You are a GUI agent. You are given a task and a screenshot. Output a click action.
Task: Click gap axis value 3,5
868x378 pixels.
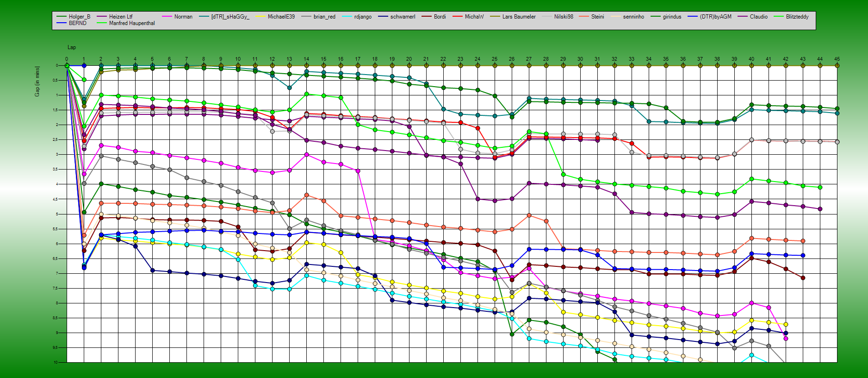[x=55, y=170]
